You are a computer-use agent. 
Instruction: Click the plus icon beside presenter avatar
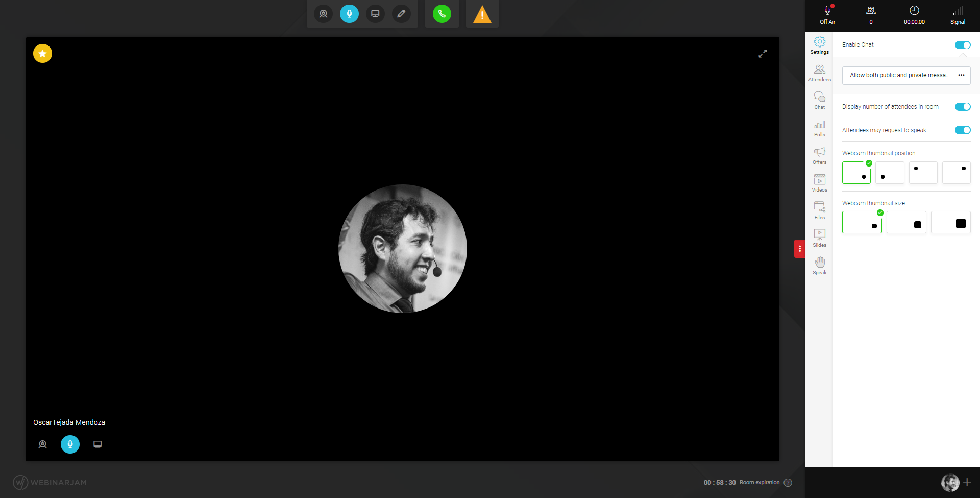pos(967,482)
